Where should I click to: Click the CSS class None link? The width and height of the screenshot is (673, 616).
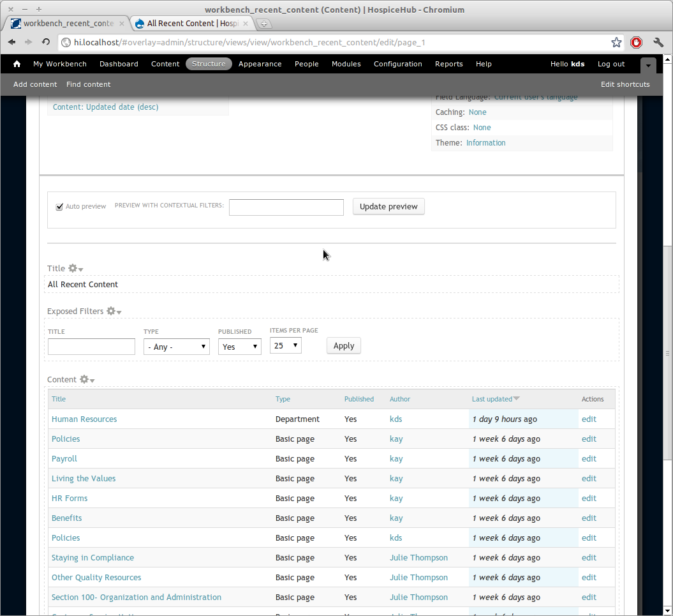point(482,128)
